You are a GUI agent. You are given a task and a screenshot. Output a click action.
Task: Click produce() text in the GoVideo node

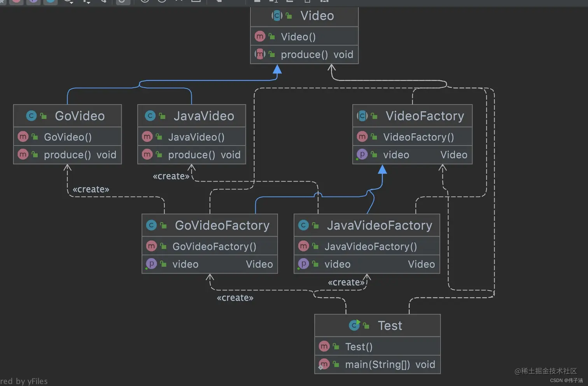(67, 155)
